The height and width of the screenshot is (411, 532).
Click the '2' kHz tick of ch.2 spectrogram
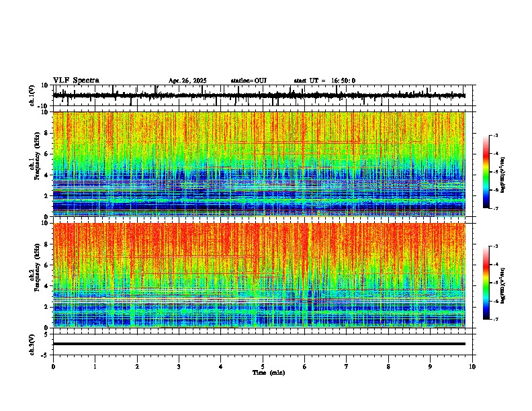tap(46, 307)
